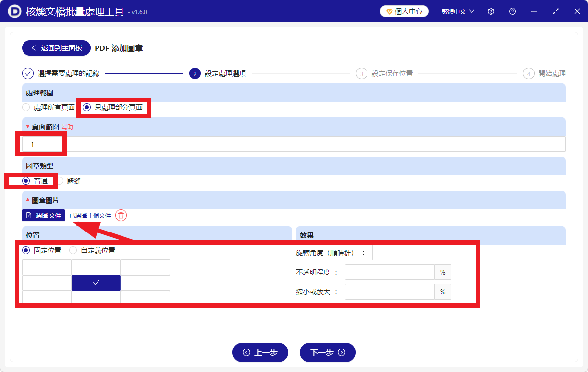This screenshot has width=588, height=372.
Task: Delete the selected stamp image via trash icon
Action: tap(121, 215)
